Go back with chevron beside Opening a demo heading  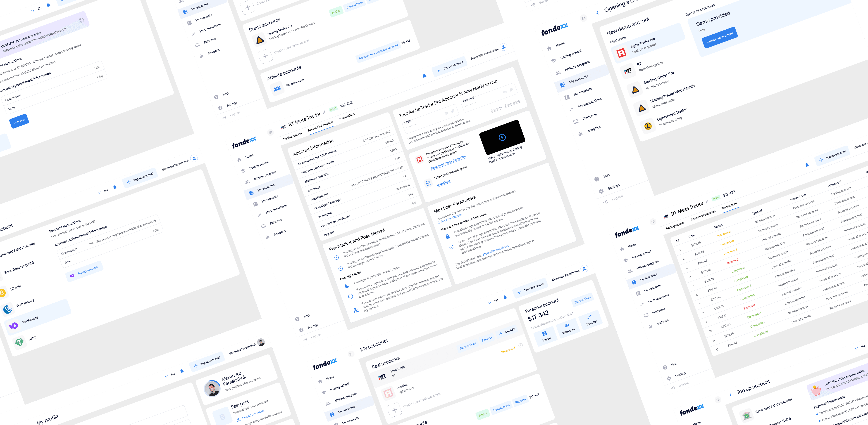pyautogui.click(x=597, y=13)
